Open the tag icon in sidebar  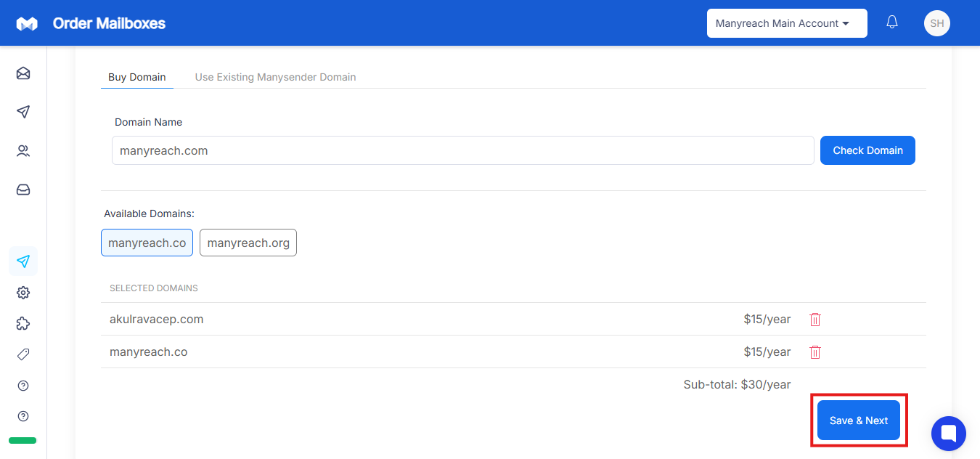23,354
